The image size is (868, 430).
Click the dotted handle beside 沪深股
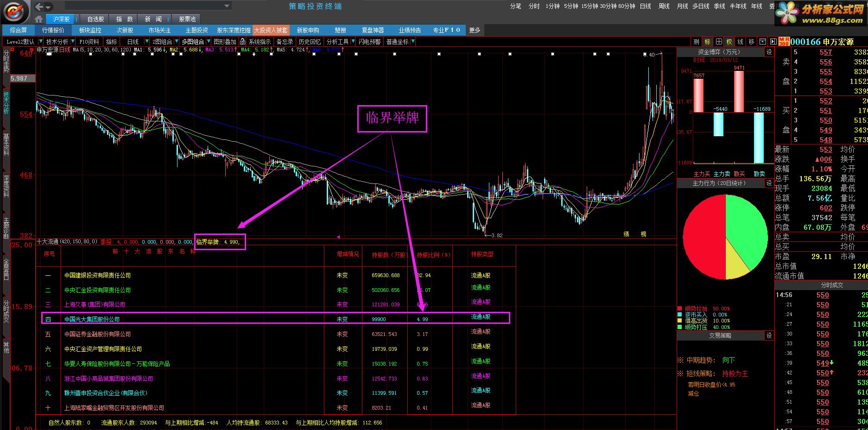pyautogui.click(x=76, y=19)
